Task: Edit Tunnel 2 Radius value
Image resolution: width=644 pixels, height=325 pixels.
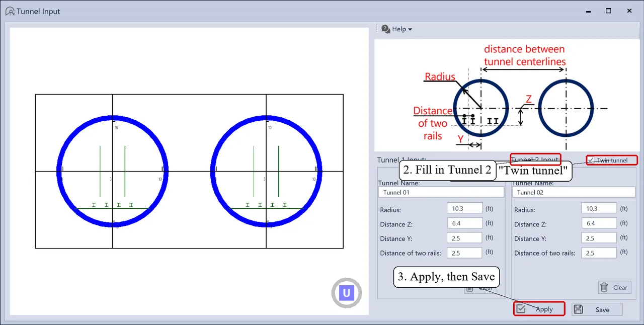Action: (599, 208)
